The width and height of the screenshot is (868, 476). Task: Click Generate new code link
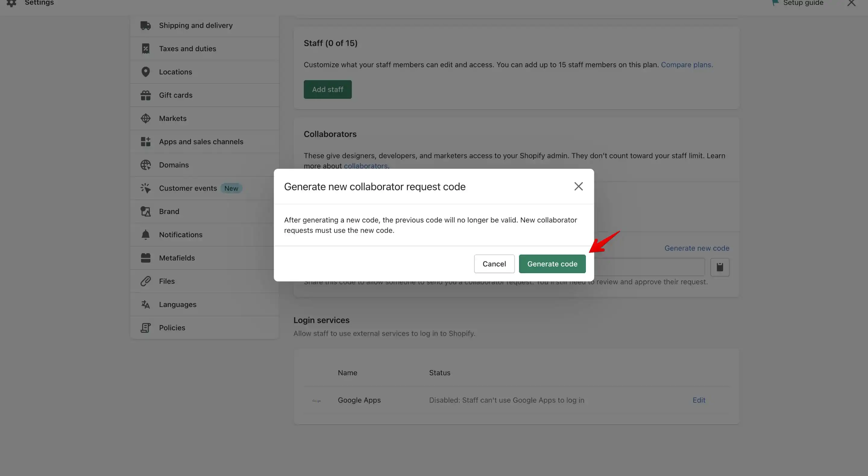697,248
